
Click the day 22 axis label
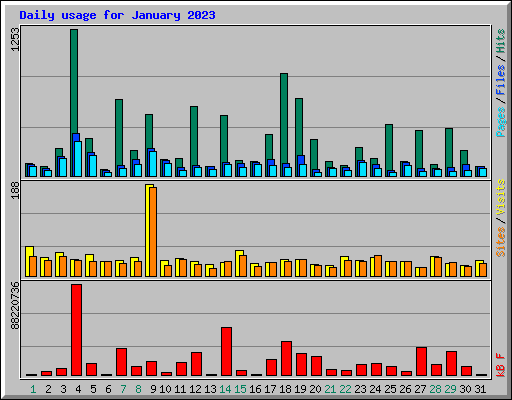[x=345, y=389]
